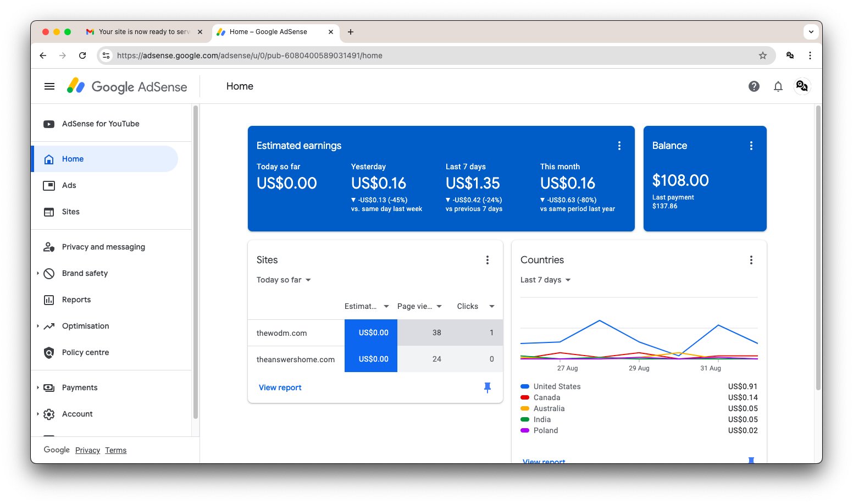Select the Home – Google AdSense tab
This screenshot has width=853, height=504.
[x=275, y=32]
